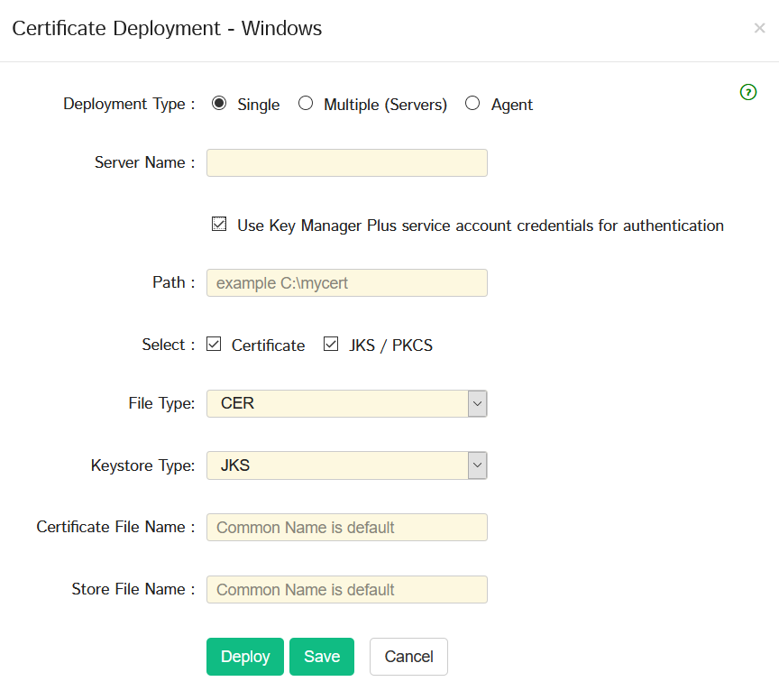
Task: Click the File Type dropdown arrow
Action: click(478, 403)
